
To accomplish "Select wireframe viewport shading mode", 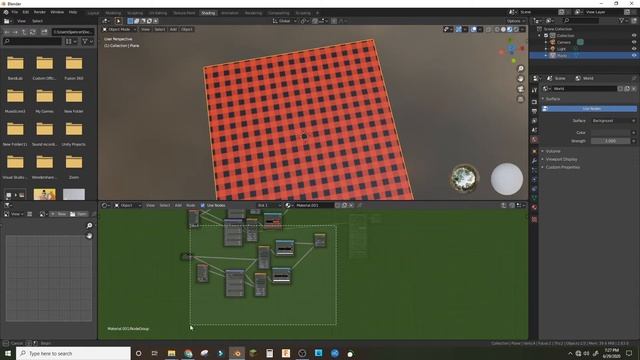I will pos(497,29).
